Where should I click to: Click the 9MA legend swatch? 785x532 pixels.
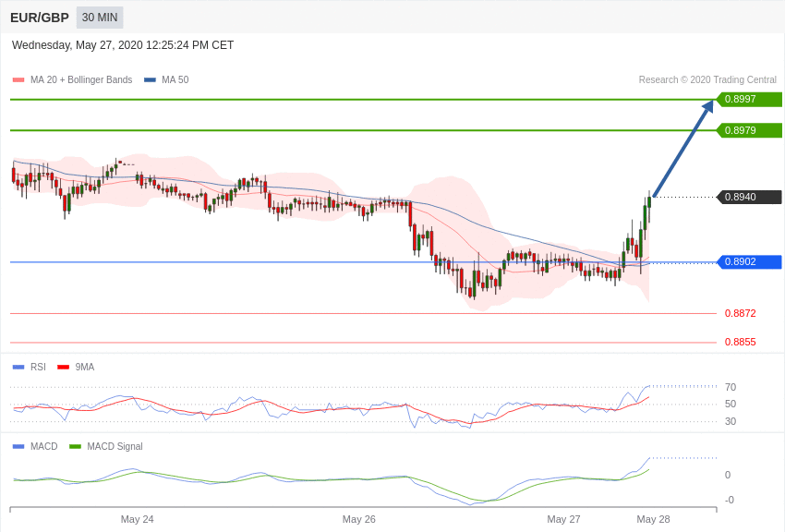(64, 368)
